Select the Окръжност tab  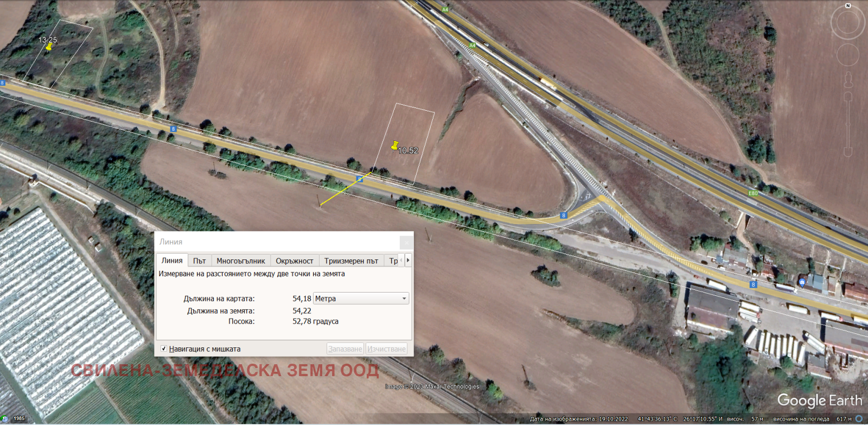tap(294, 261)
